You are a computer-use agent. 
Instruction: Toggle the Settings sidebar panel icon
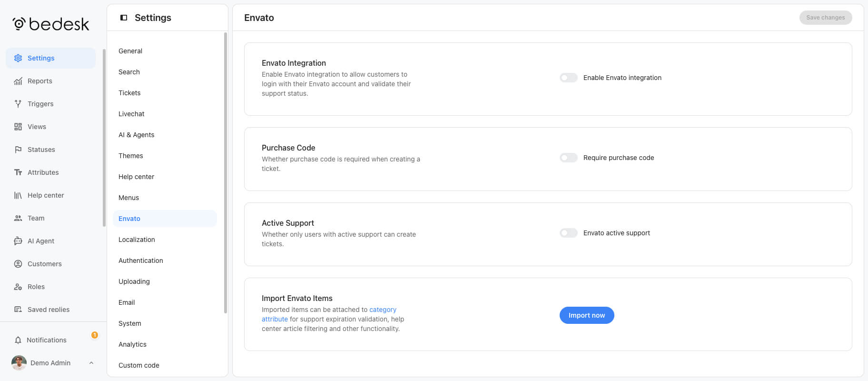(124, 18)
